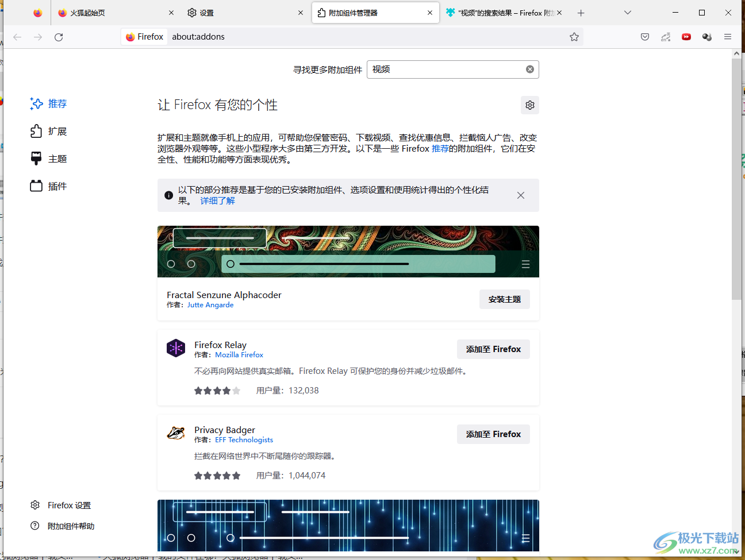The width and height of the screenshot is (745, 560).
Task: Click Privacy Badger title text
Action: point(225,430)
